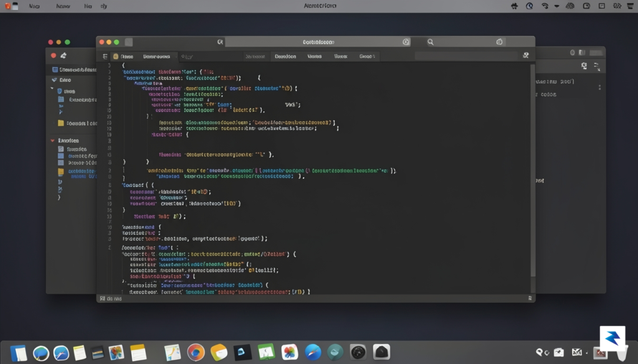Click the gray square button beside the window controls

pos(128,42)
